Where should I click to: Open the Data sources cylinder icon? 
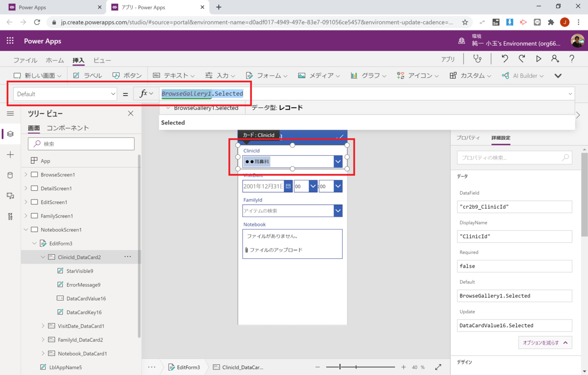pyautogui.click(x=10, y=175)
